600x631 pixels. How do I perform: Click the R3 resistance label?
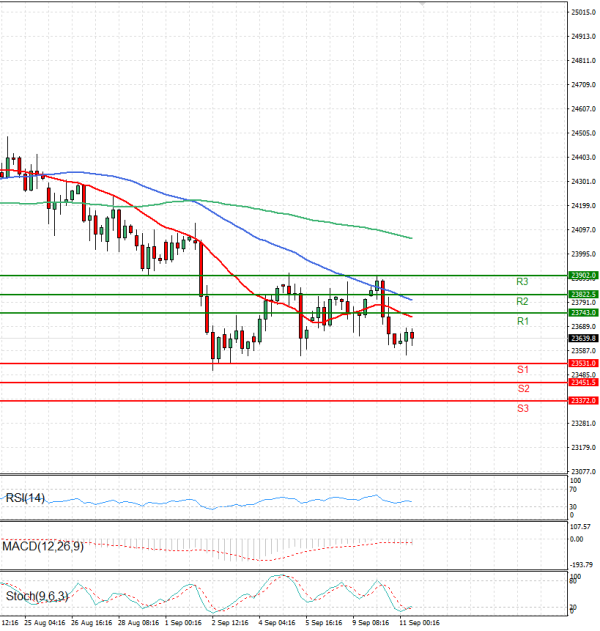[522, 282]
